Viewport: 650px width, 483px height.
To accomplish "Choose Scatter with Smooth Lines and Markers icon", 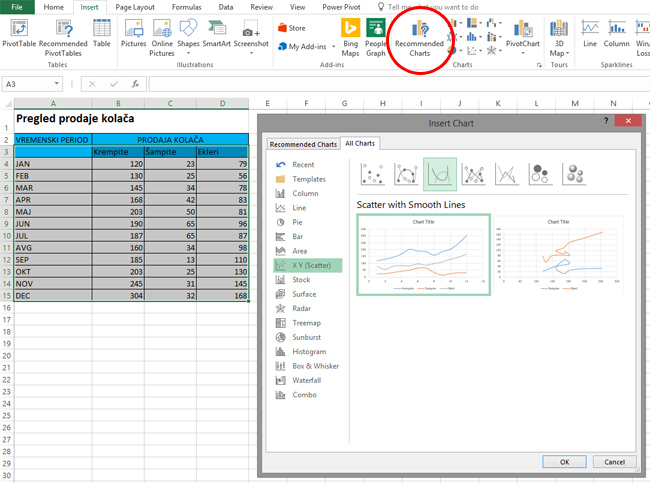I will point(405,174).
